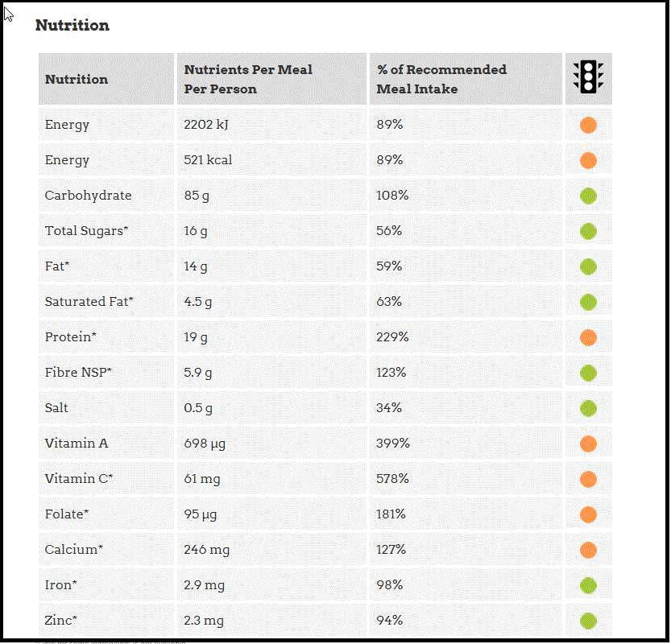671x644 pixels.
Task: Click the green dot for Salt row
Action: (x=588, y=408)
